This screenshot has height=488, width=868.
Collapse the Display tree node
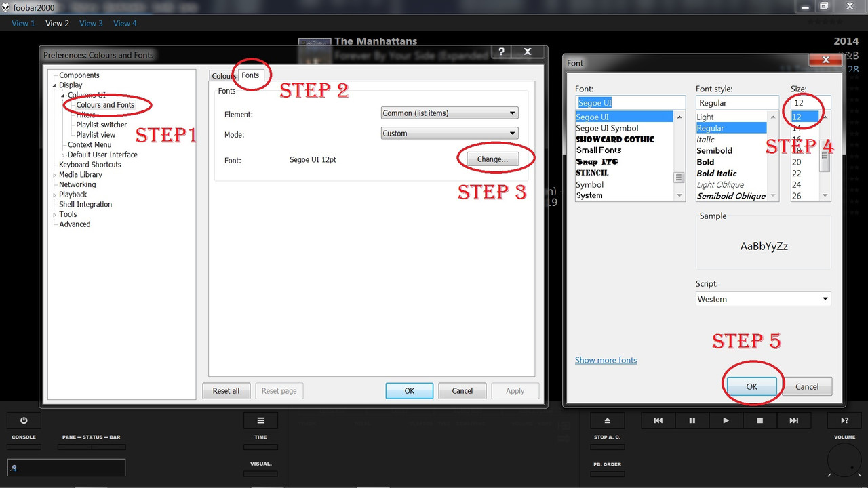(x=55, y=85)
